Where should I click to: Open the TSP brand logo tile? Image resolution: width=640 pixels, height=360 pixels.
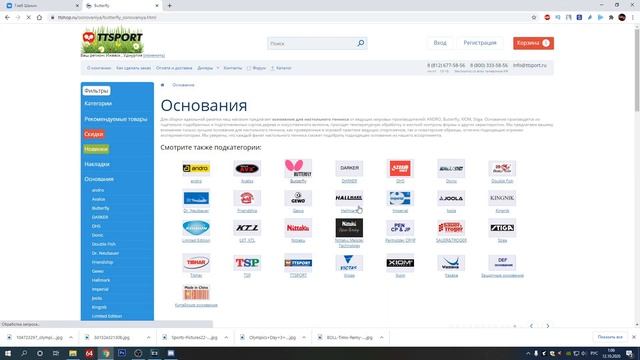click(247, 262)
